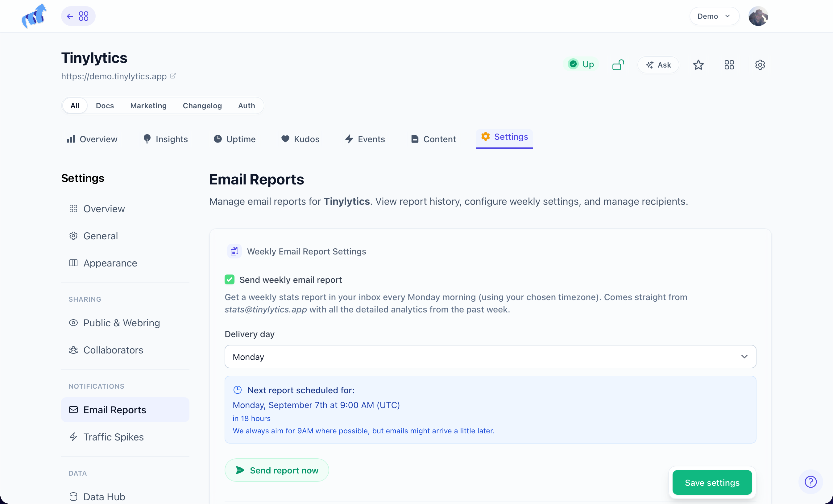Switch to the Insights tab
This screenshot has width=833, height=504.
pos(165,139)
